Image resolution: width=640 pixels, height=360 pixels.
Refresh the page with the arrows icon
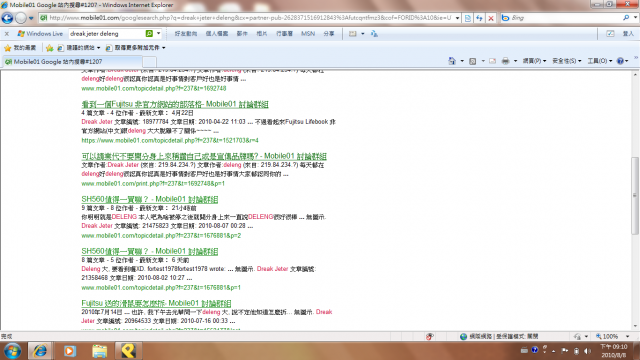point(479,18)
